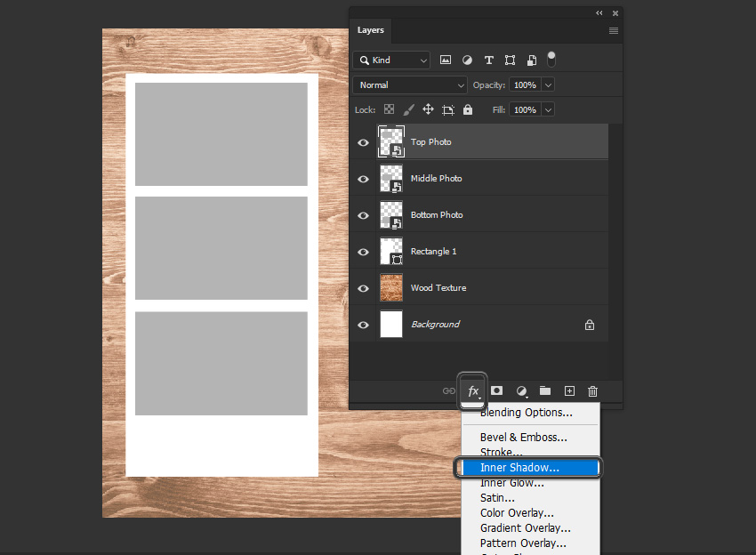Image resolution: width=756 pixels, height=555 pixels.
Task: Click the Rectangle 1 layer name
Action: pyautogui.click(x=433, y=251)
